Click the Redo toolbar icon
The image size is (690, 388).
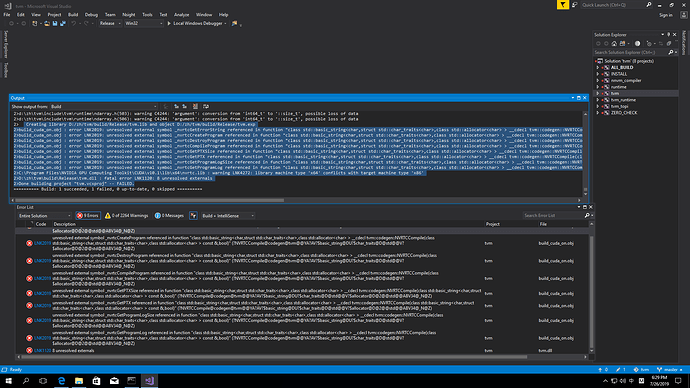tap(86, 23)
